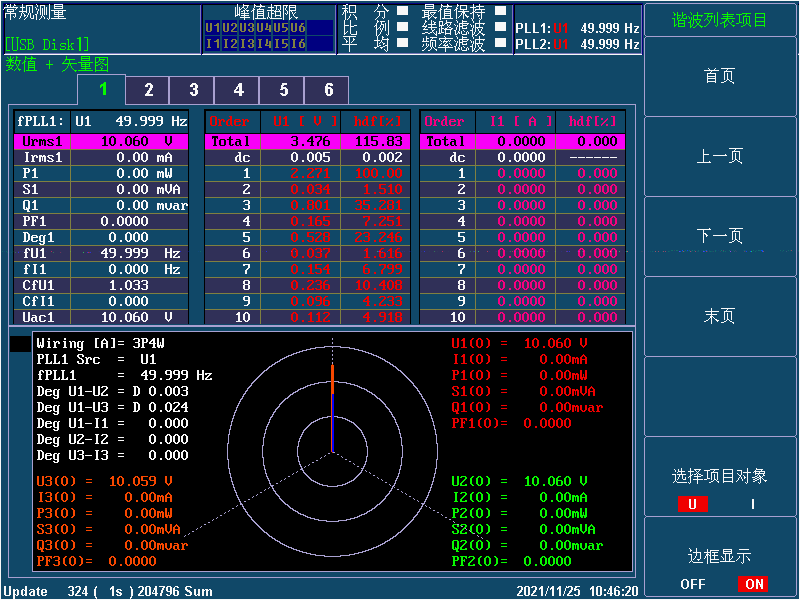This screenshot has width=800, height=600.
Task: Click the U1 peak over-range indicator
Action: pos(212,28)
